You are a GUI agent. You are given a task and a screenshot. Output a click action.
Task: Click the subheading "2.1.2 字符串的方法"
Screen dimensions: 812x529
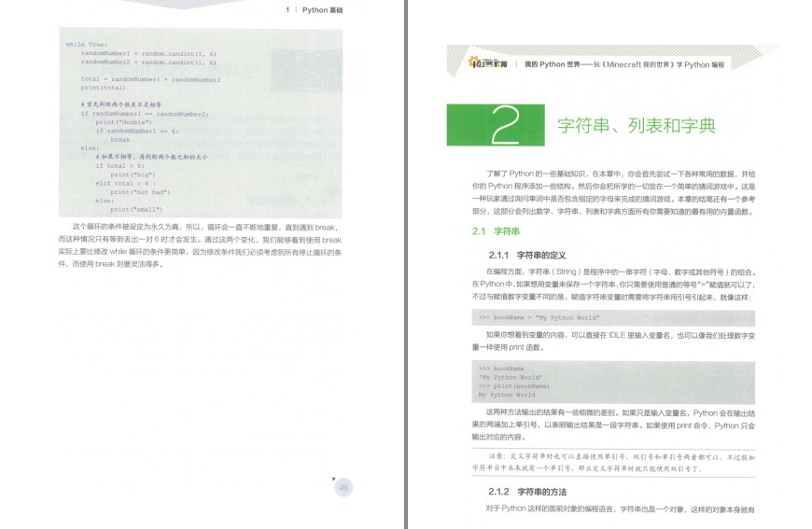click(x=527, y=492)
